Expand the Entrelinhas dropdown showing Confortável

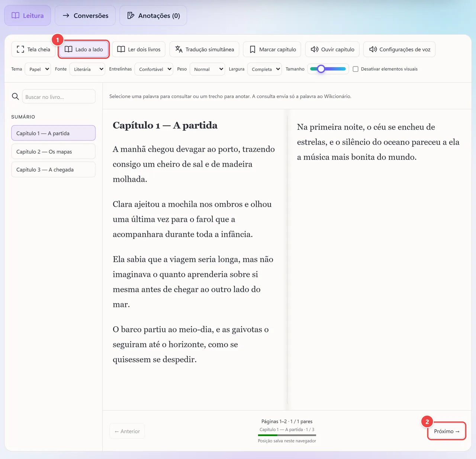coord(154,69)
